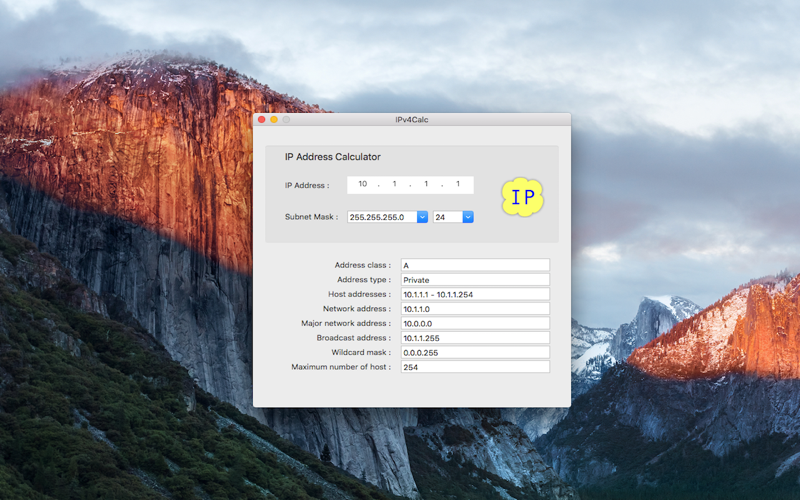Click the Wildcard mask field 0.0.0.255
800x500 pixels.
tap(475, 352)
